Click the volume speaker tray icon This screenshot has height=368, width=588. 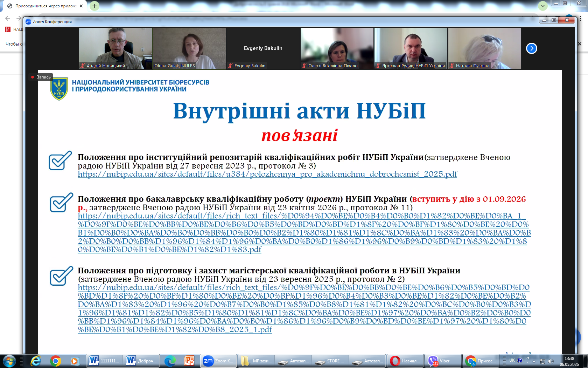(x=551, y=361)
